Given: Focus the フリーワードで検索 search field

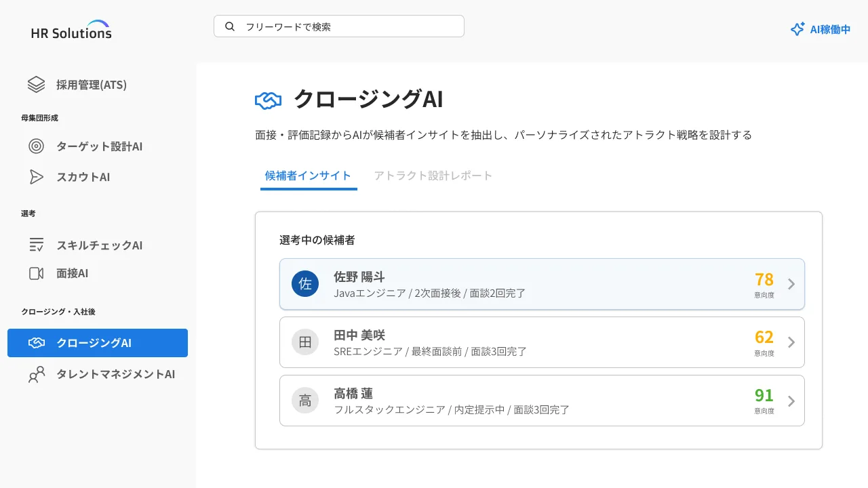Looking at the screenshot, I should pyautogui.click(x=339, y=26).
